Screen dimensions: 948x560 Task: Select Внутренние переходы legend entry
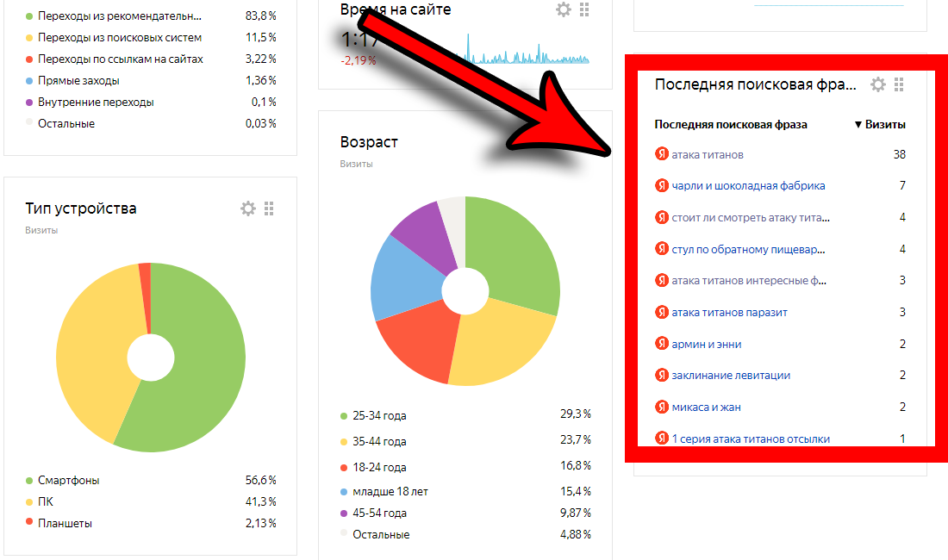coord(96,103)
